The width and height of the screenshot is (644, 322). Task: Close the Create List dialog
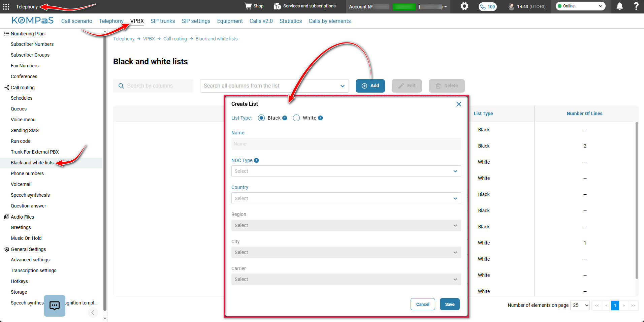458,104
